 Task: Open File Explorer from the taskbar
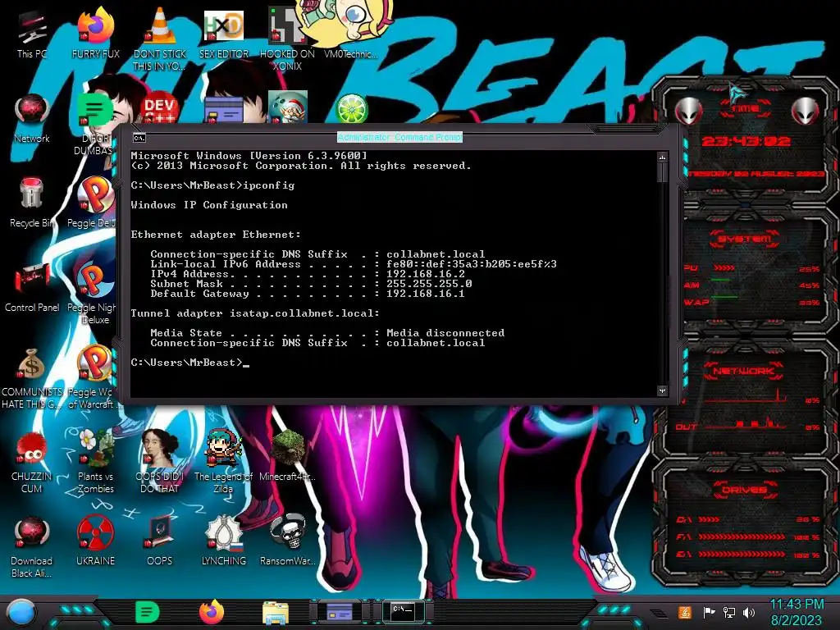(x=276, y=613)
